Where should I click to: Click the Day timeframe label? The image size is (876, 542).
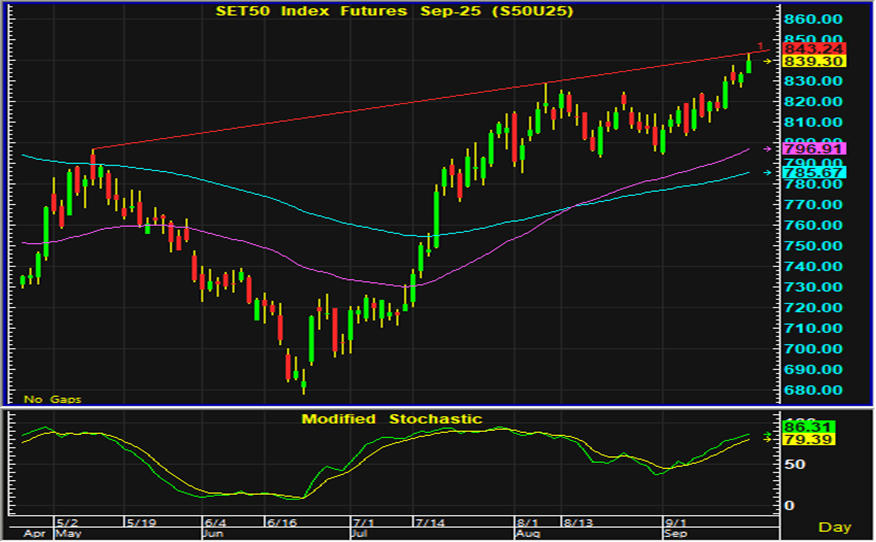(834, 526)
